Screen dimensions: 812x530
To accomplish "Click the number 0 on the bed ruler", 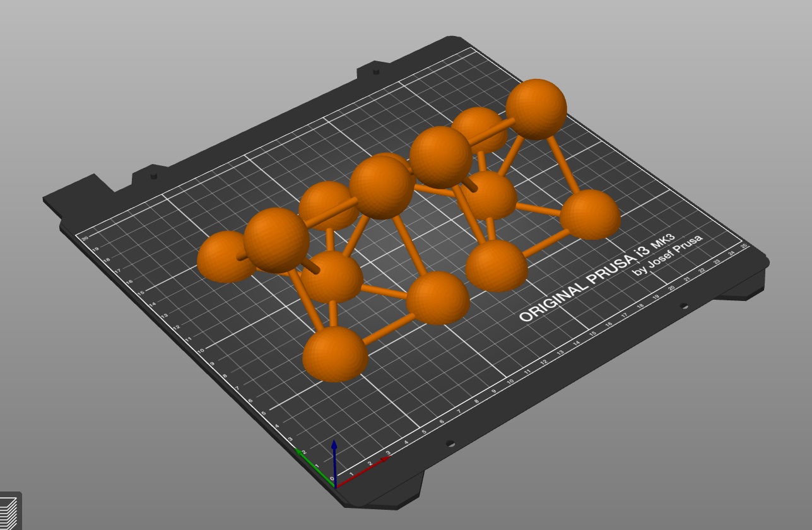I will (x=332, y=478).
